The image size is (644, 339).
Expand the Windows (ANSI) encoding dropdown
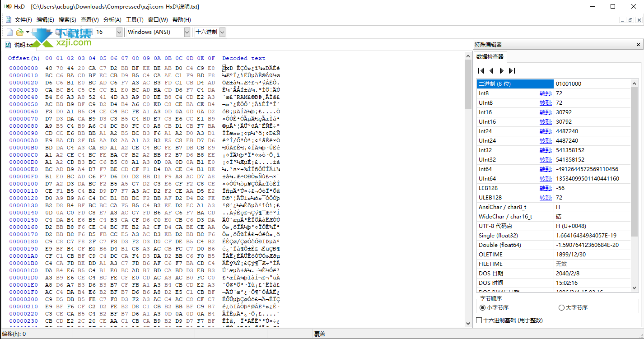tap(187, 32)
